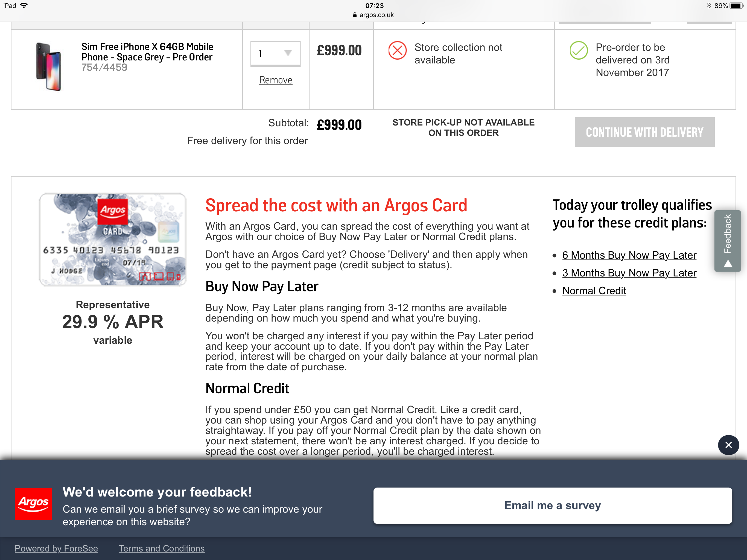
Task: Open Powered by ForeSee link
Action: pos(56,548)
